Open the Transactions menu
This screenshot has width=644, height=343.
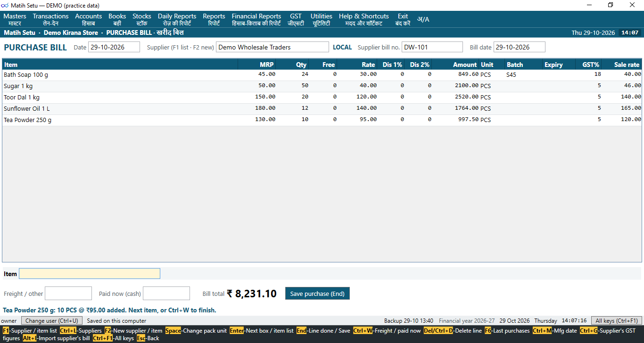pos(50,19)
